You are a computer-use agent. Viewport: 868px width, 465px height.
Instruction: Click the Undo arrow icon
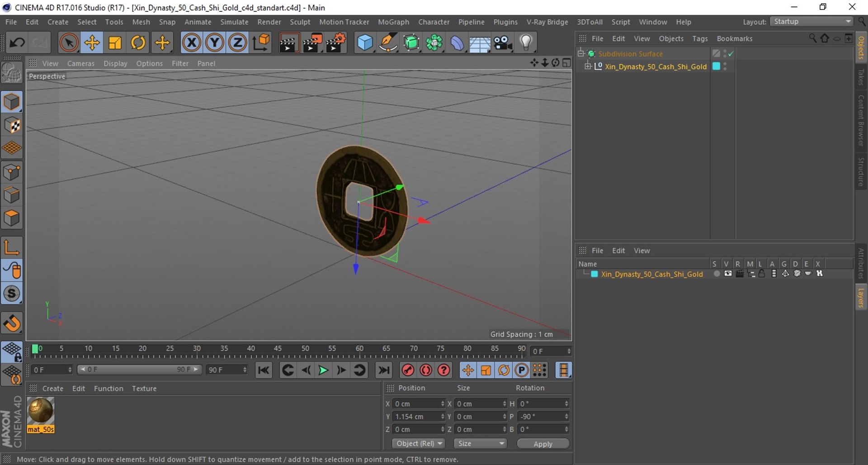click(x=17, y=43)
